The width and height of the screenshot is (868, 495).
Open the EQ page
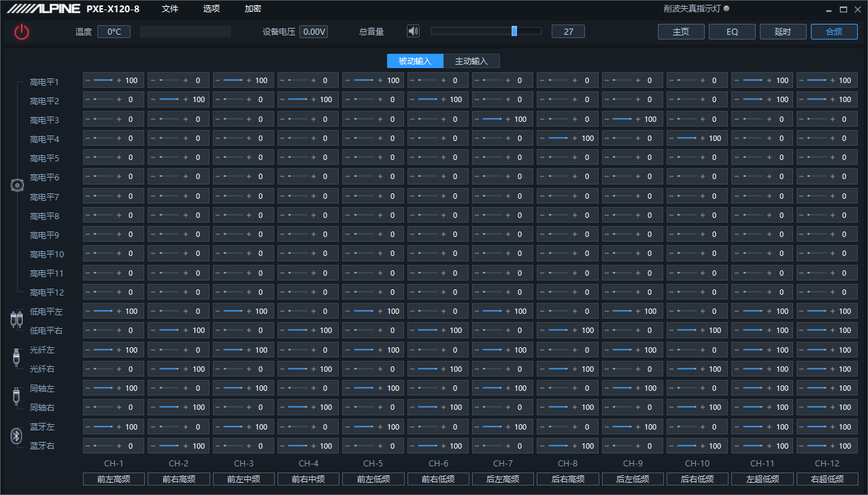tap(732, 32)
